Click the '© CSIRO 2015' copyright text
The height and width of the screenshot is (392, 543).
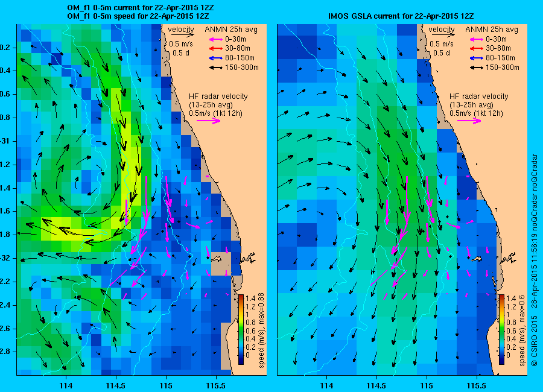(534, 340)
